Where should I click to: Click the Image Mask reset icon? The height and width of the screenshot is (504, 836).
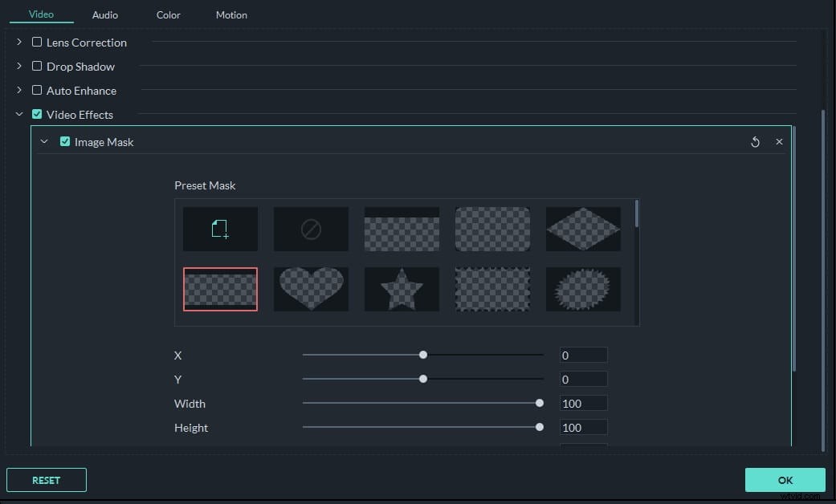click(x=755, y=141)
